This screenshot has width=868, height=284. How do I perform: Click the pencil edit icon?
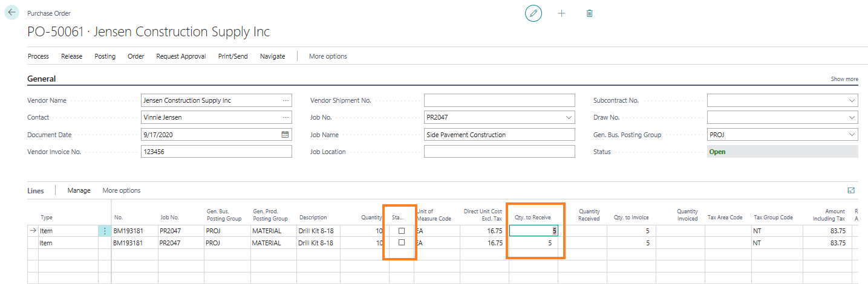533,13
